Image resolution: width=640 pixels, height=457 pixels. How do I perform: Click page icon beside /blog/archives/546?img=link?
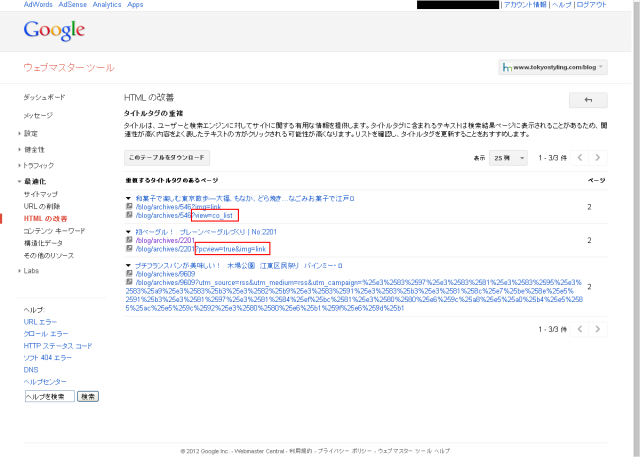[129, 206]
